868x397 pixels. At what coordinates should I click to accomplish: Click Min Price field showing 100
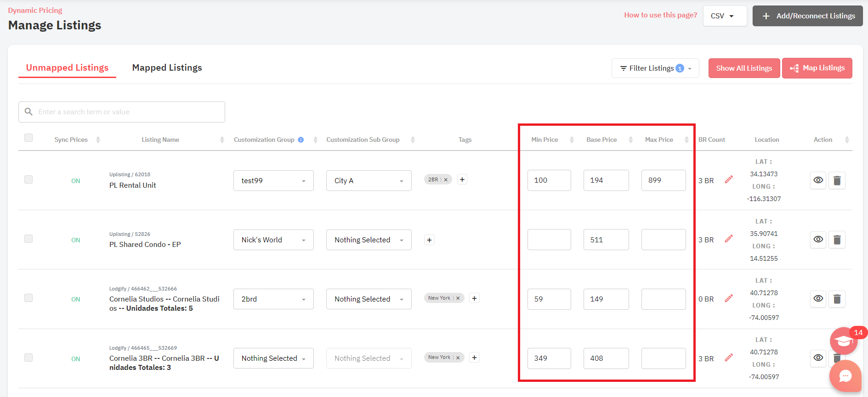[549, 180]
